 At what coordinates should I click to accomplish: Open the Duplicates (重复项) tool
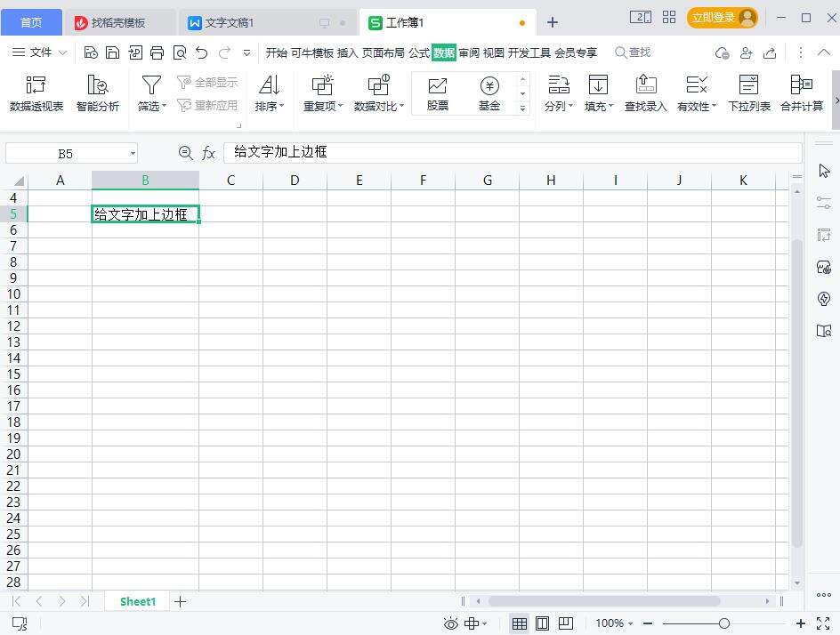click(322, 93)
